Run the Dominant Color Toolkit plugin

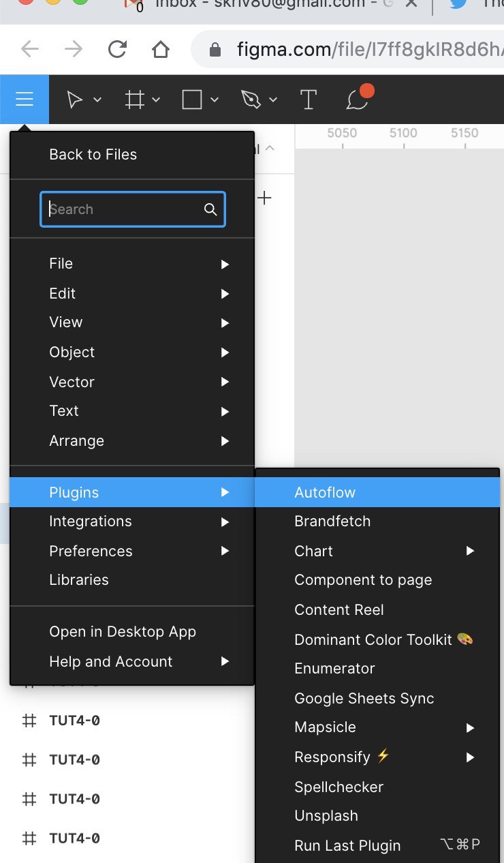pyautogui.click(x=377, y=640)
